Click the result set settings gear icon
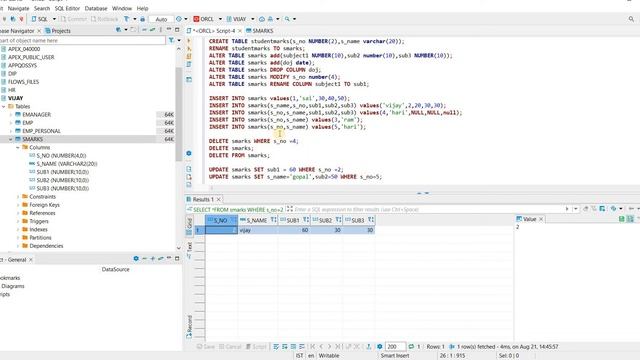The image size is (640, 360). pyautogui.click(x=380, y=347)
